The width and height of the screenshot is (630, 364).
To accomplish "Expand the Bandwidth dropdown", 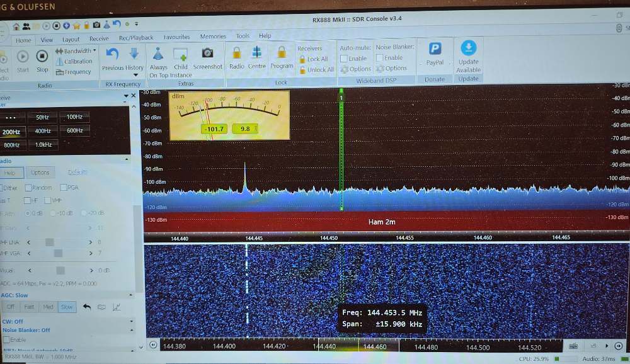I will coord(94,50).
